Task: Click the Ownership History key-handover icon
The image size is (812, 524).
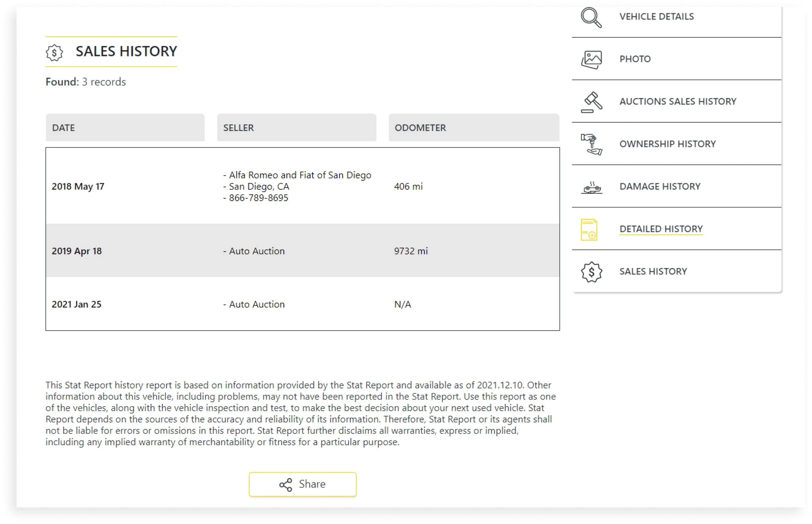Action: [x=591, y=144]
